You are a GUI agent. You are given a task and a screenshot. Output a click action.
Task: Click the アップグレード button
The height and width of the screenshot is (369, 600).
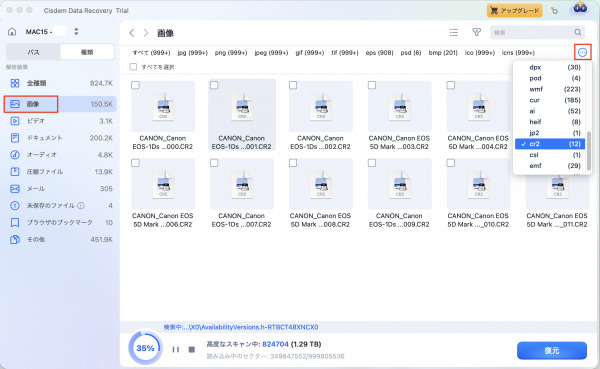[x=515, y=11]
